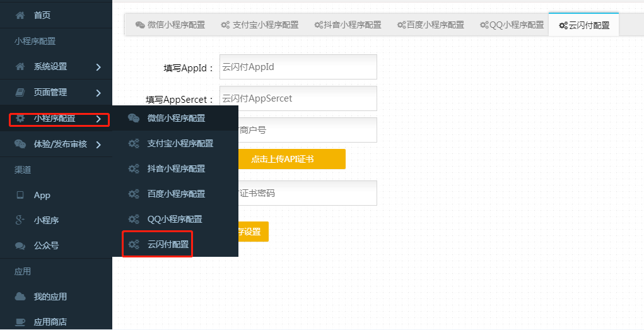Click gears icon beside submenu 抖音小程序配置
This screenshot has height=330, width=644.
tap(134, 168)
